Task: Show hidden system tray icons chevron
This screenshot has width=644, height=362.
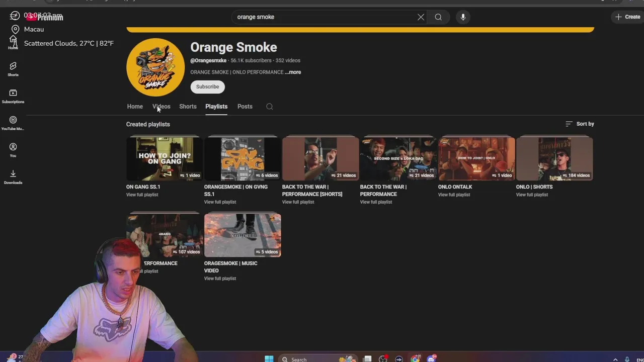Action: click(615, 359)
